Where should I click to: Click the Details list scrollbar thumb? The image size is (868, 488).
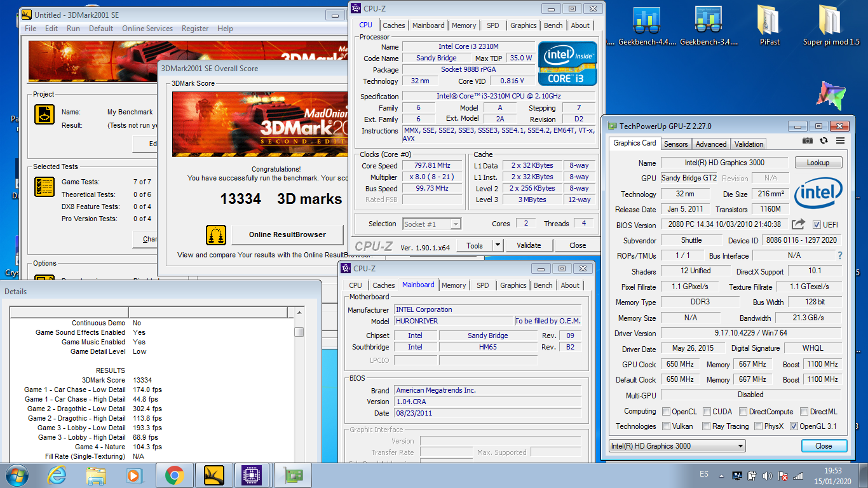(299, 332)
